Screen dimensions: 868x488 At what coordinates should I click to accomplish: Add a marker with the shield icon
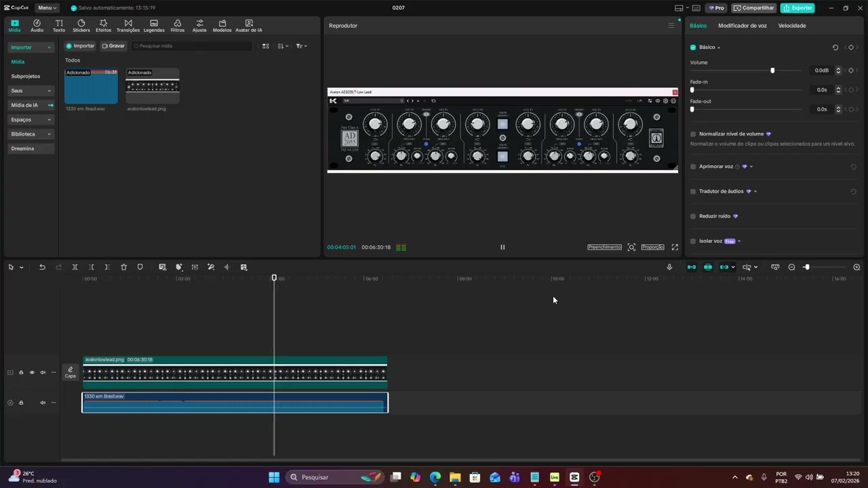(140, 267)
